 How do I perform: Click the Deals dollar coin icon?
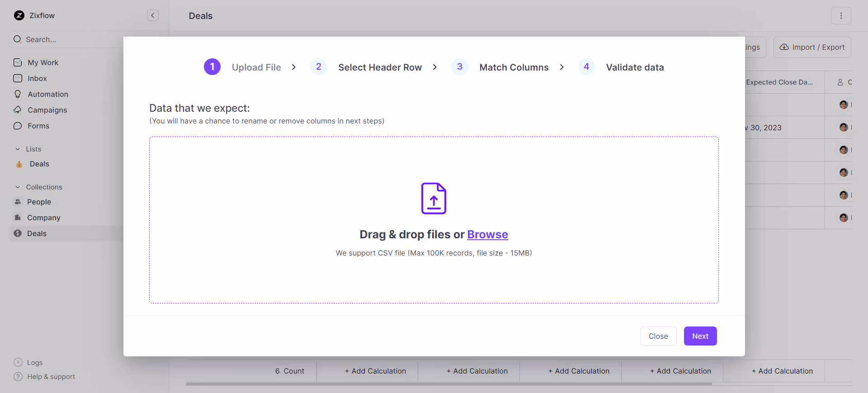click(18, 233)
